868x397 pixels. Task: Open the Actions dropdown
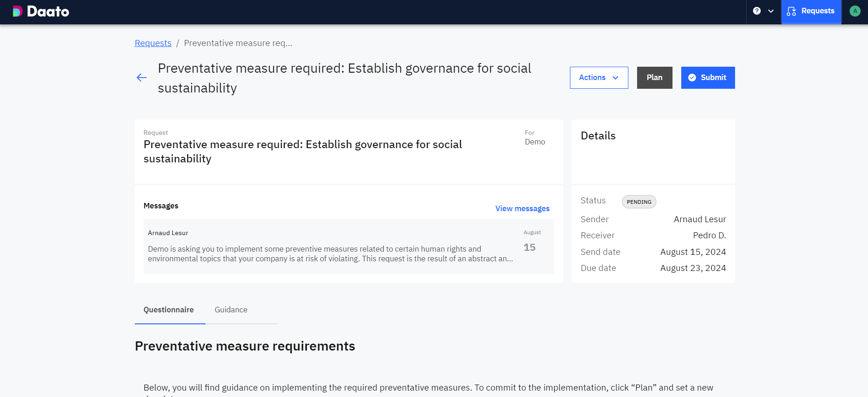pos(598,78)
